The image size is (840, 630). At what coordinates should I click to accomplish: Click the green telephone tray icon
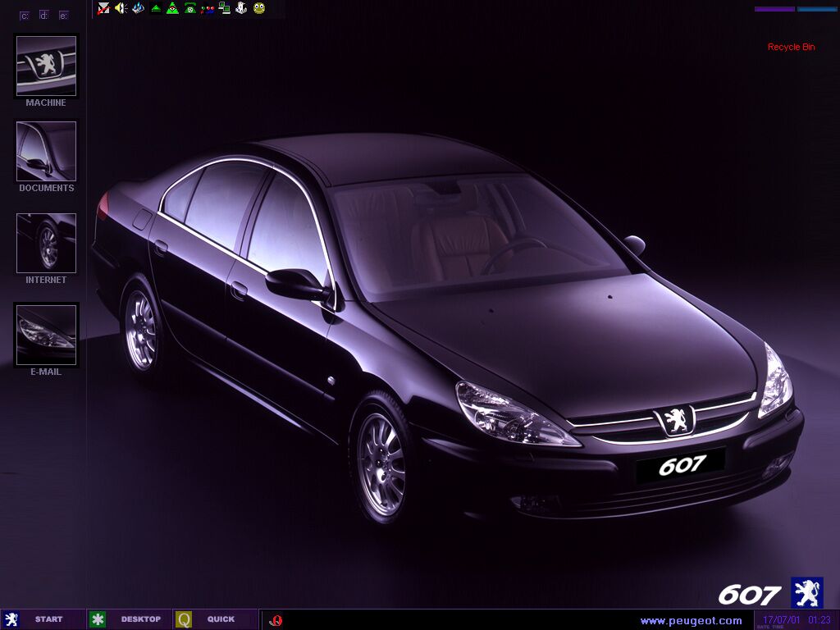(x=189, y=8)
